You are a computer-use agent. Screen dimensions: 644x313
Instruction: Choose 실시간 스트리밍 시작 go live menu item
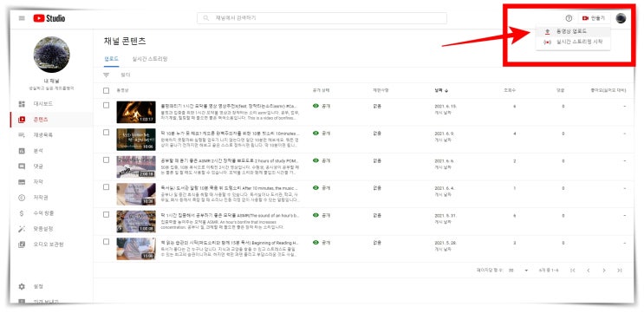click(x=573, y=42)
